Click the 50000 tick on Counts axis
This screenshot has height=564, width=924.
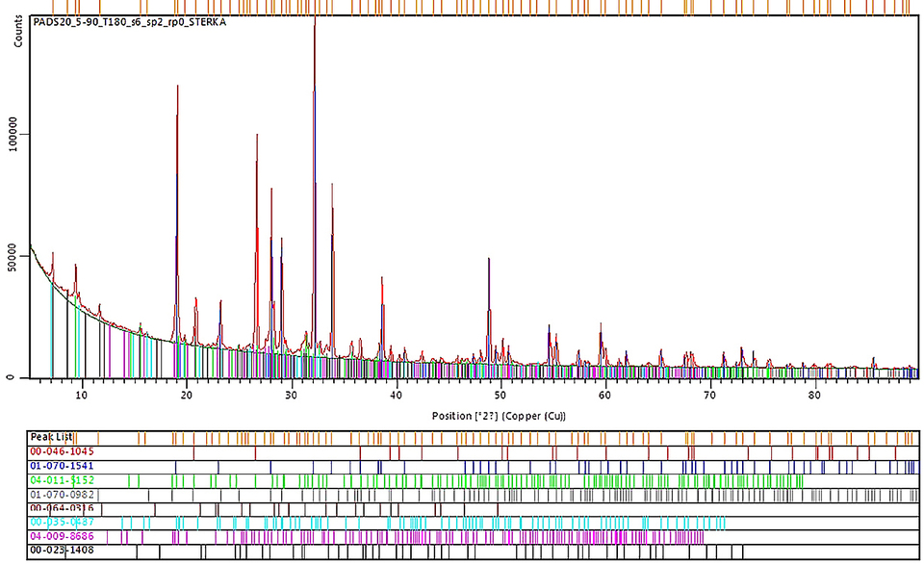click(15, 256)
